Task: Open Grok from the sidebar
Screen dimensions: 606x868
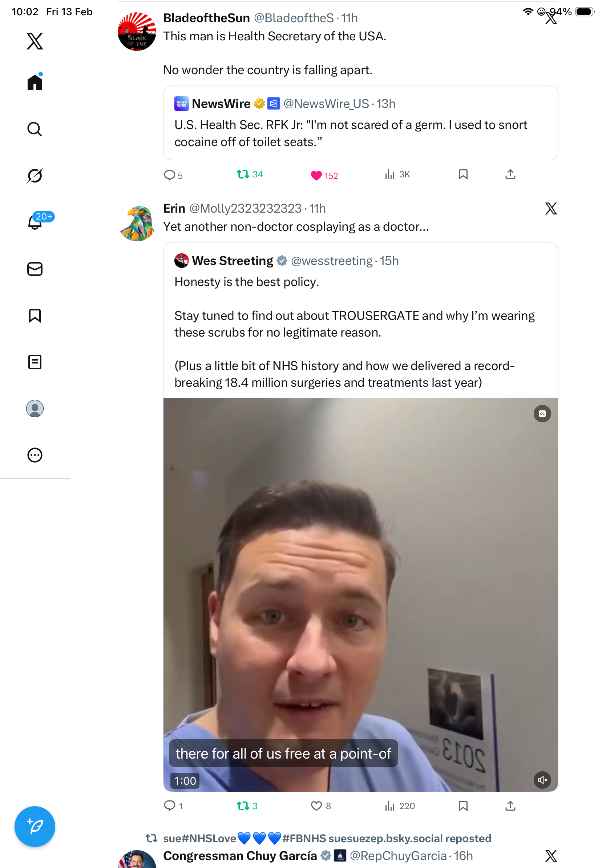Action: point(35,176)
